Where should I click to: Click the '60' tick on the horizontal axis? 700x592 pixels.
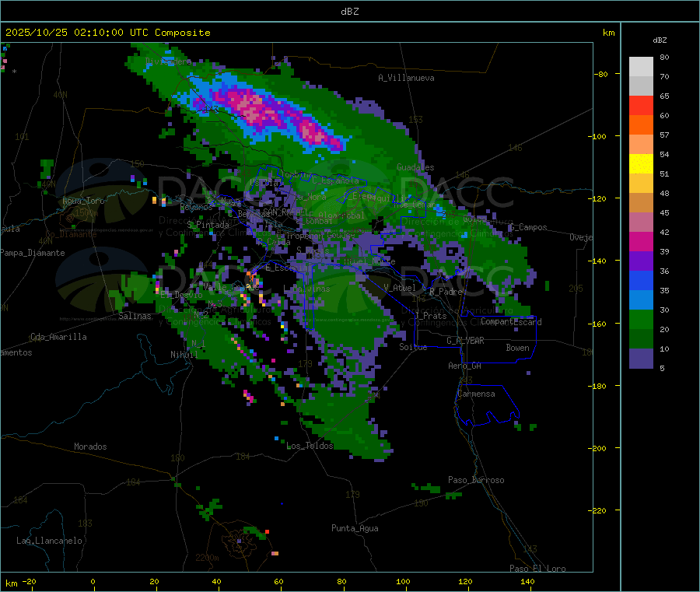coord(278,581)
